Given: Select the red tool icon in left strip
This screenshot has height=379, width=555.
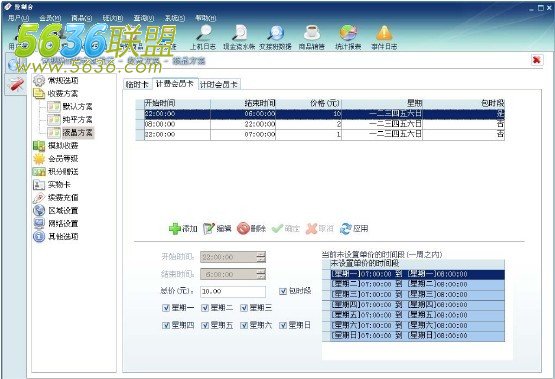Looking at the screenshot, I should (16, 85).
